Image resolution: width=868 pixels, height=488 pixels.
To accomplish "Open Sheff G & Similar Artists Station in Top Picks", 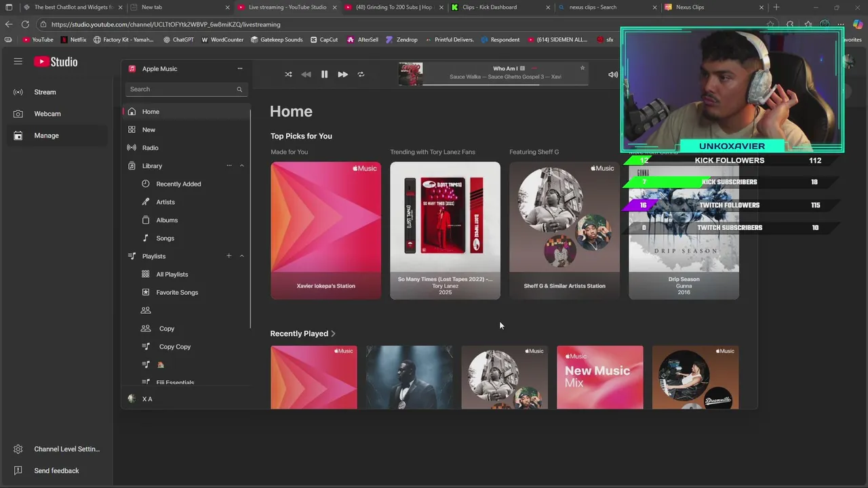I will click(x=564, y=230).
